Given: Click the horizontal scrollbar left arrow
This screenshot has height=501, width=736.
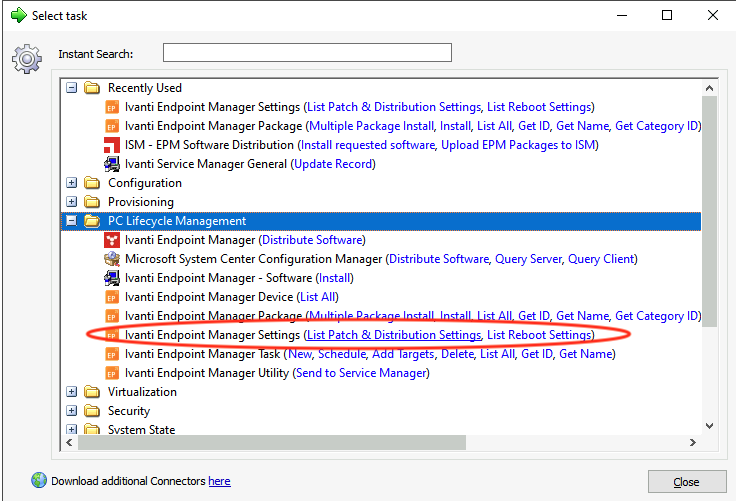Looking at the screenshot, I should point(69,442).
